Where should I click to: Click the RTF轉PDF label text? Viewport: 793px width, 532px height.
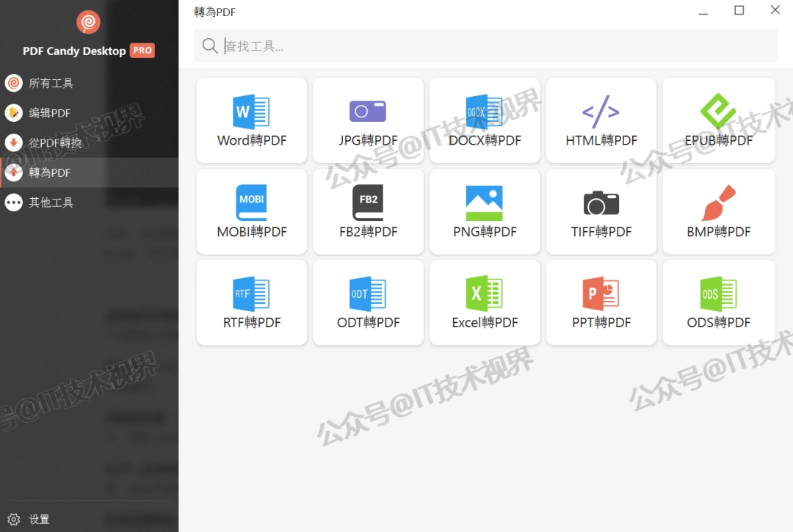coord(252,322)
